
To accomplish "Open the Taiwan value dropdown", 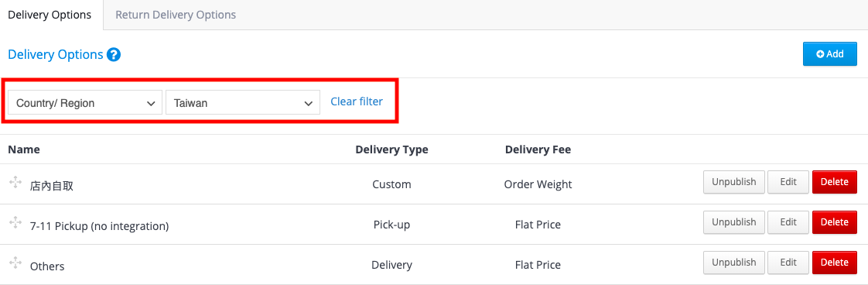I will [x=243, y=102].
